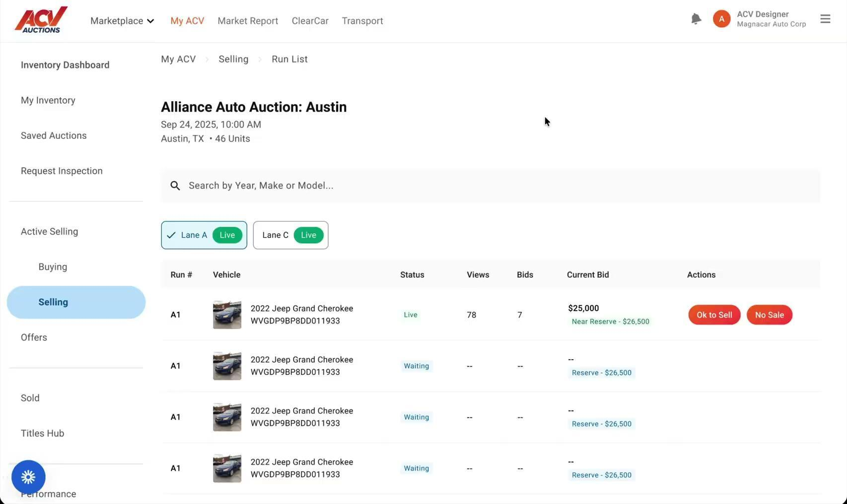Viewport: 847px width, 504px height.
Task: Open Transport in top navigation
Action: (362, 21)
